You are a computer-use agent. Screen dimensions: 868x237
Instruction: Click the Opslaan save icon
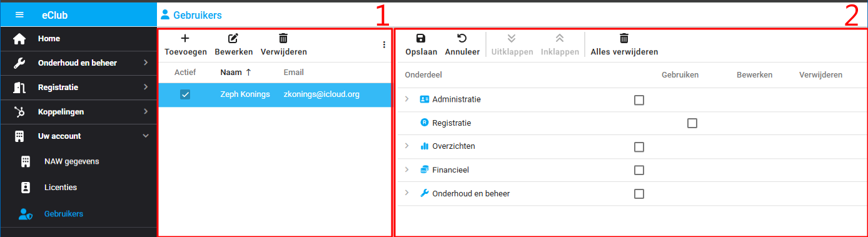click(421, 38)
